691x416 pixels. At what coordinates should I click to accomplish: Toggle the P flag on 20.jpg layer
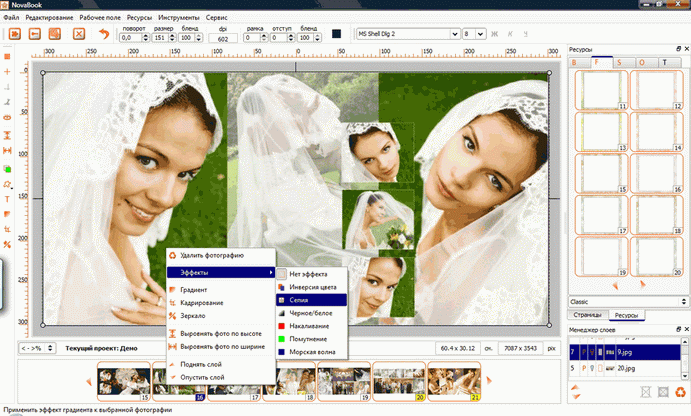(584, 368)
